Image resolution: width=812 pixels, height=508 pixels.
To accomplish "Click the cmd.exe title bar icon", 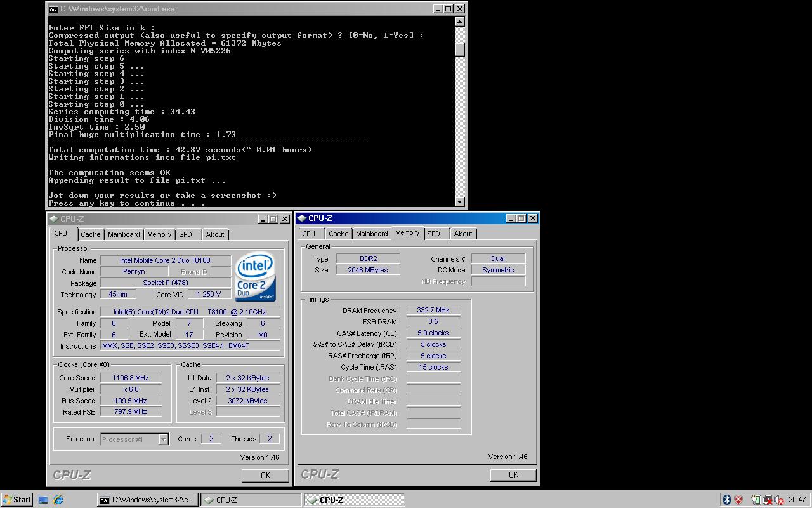I will [54, 9].
